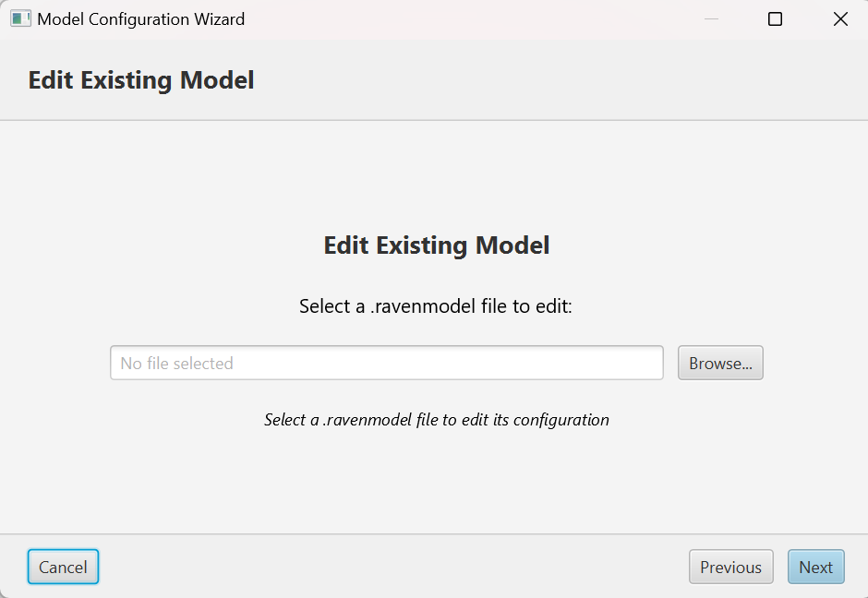Click the "Select a .ravenmodel file to edit:" label
The width and height of the screenshot is (868, 598).
[436, 305]
